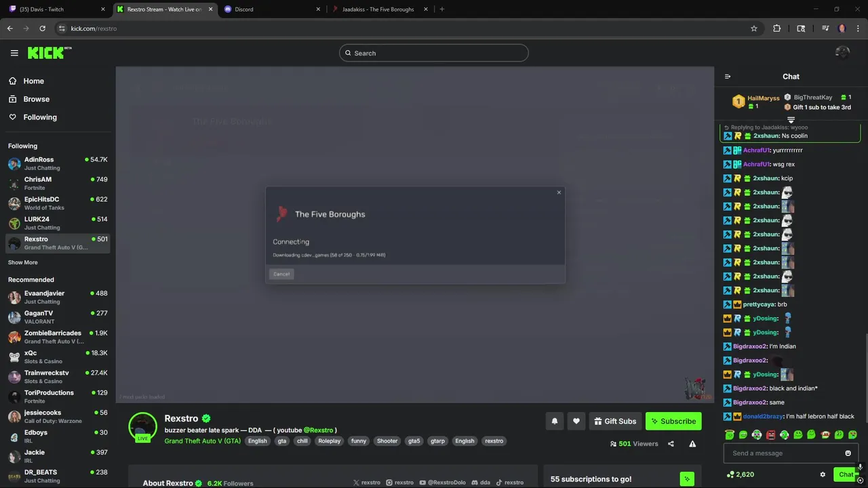This screenshot has height=488, width=868.
Task: Open ZombieBarricades recommended channel
Action: 58,337
